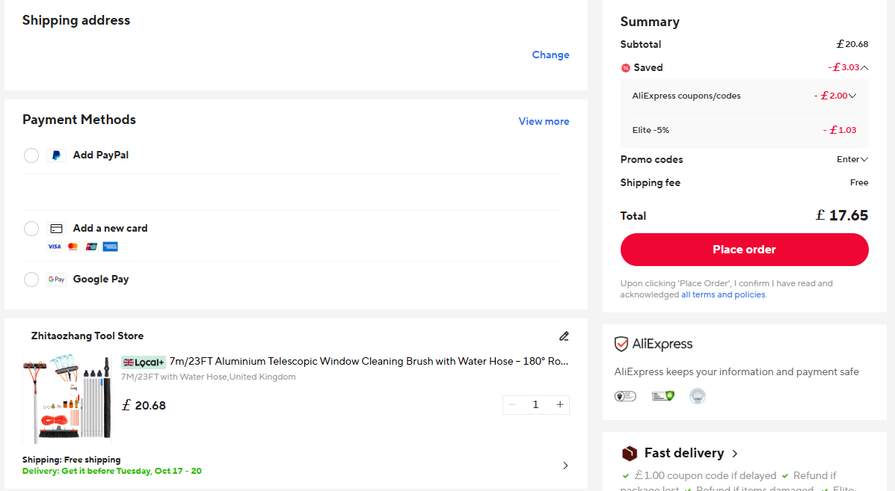Decrease item quantity with minus button
Screen dimensions: 895x491
[x=512, y=405]
